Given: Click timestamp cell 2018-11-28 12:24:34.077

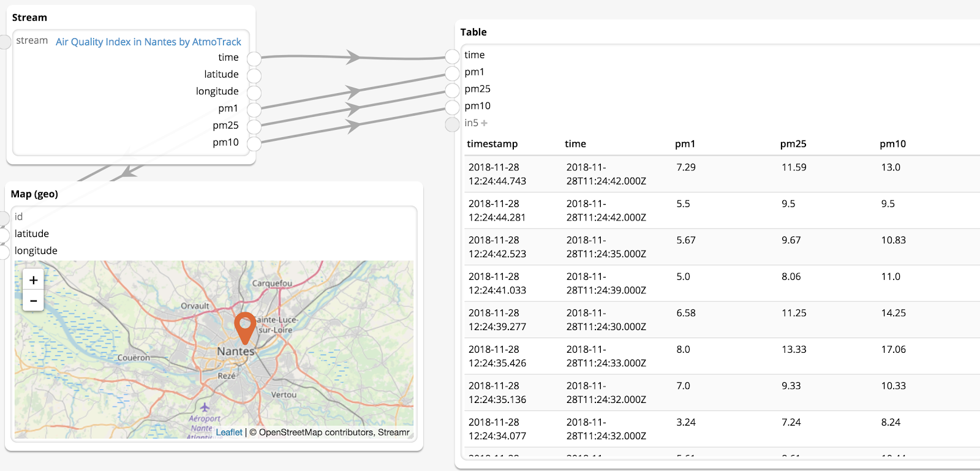Looking at the screenshot, I should coord(497,429).
